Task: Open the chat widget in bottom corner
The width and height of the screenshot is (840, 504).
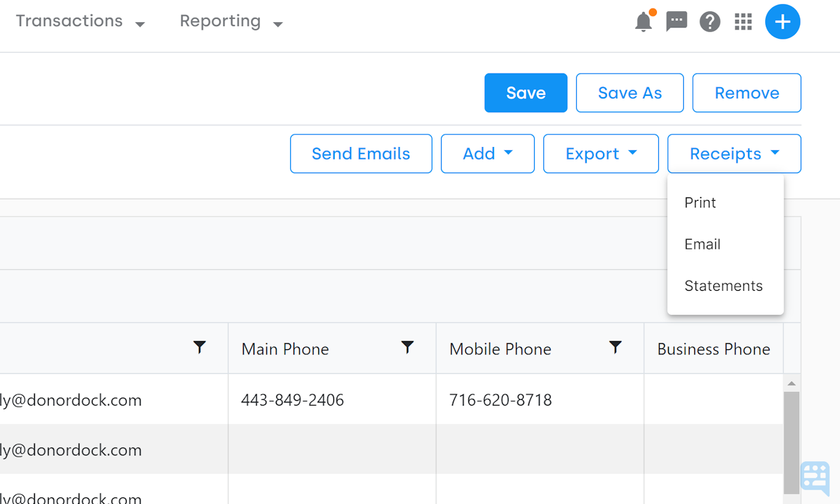Action: 814,478
